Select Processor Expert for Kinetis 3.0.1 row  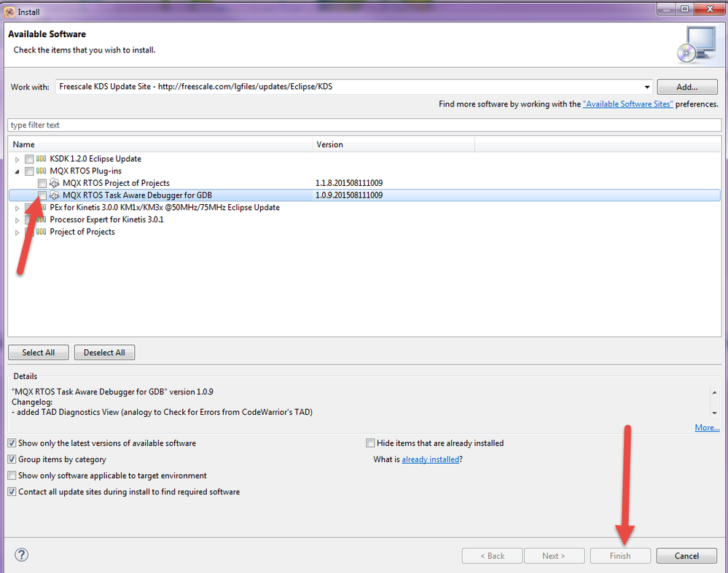coord(364,219)
